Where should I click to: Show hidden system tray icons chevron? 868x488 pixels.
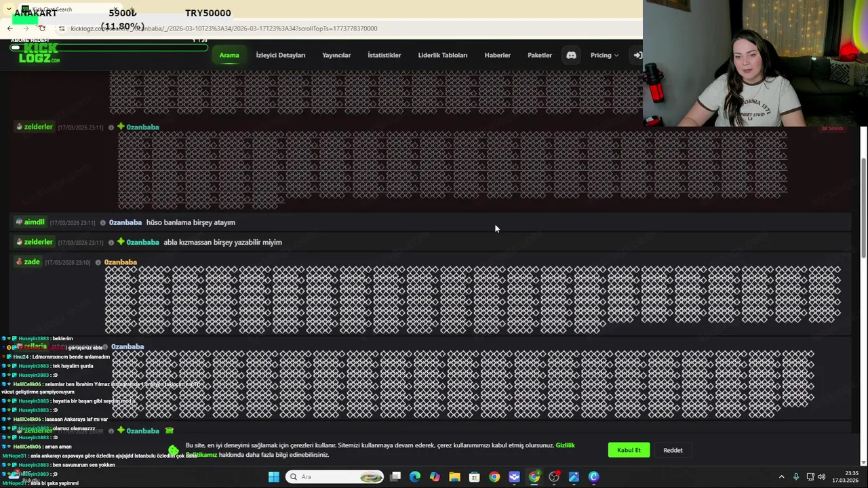[x=781, y=477]
